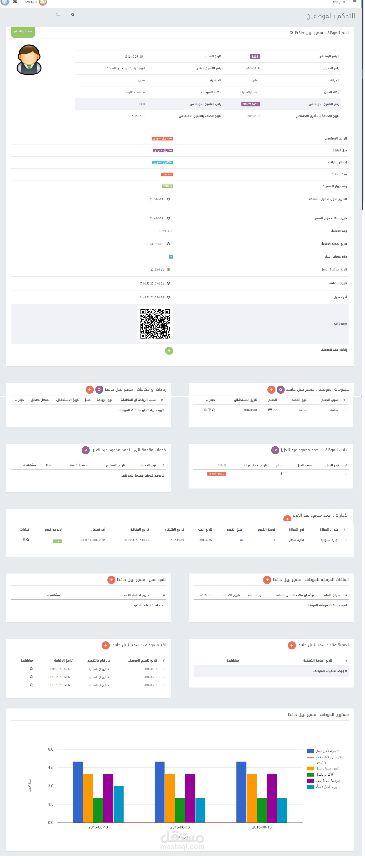Image resolution: width=365 pixels, height=868 pixels.
Task: Open the messages envelope icon
Action: pyautogui.click(x=15, y=2)
